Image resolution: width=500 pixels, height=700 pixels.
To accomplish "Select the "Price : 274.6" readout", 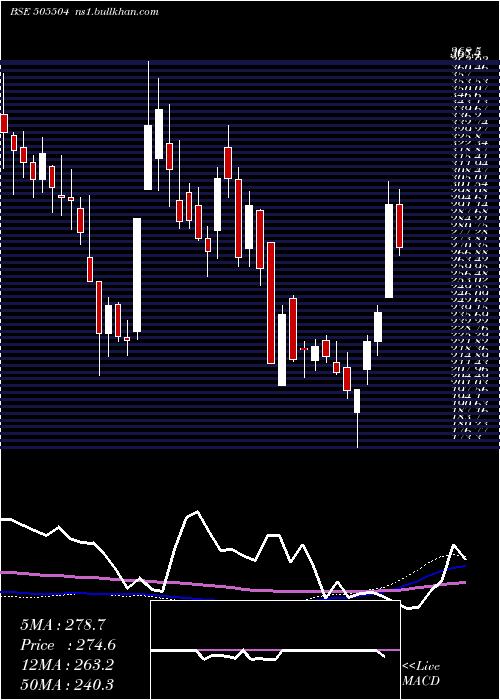I will (68, 645).
